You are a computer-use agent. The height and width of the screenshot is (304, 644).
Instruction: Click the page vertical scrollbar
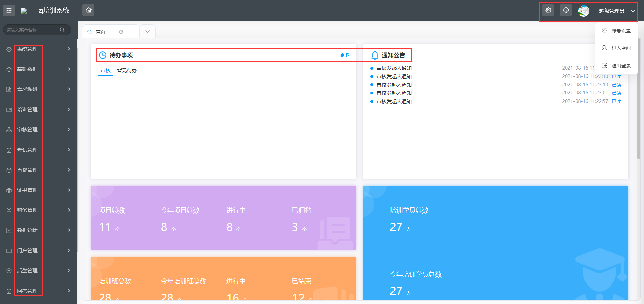[639, 101]
